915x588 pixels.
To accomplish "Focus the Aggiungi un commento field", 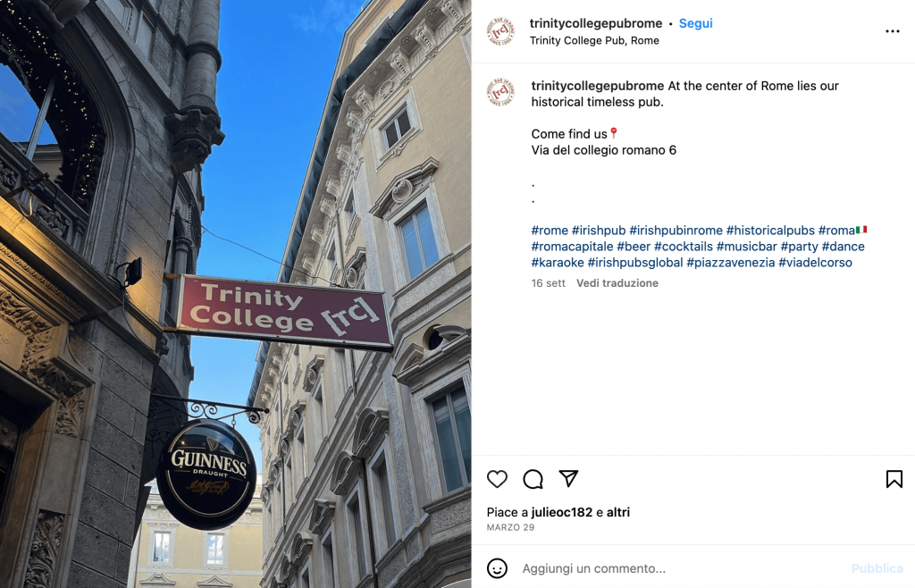I will click(x=677, y=568).
